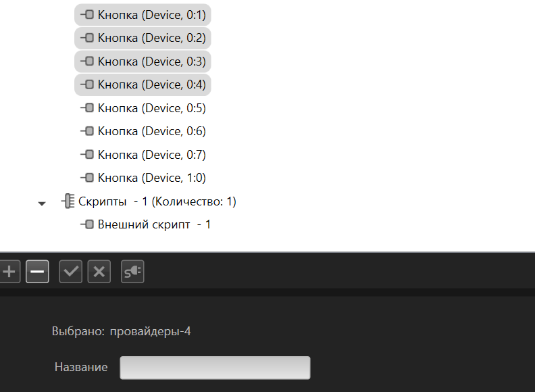Select the Внешний скрипт - 1 item
535x392 pixels.
pos(154,224)
